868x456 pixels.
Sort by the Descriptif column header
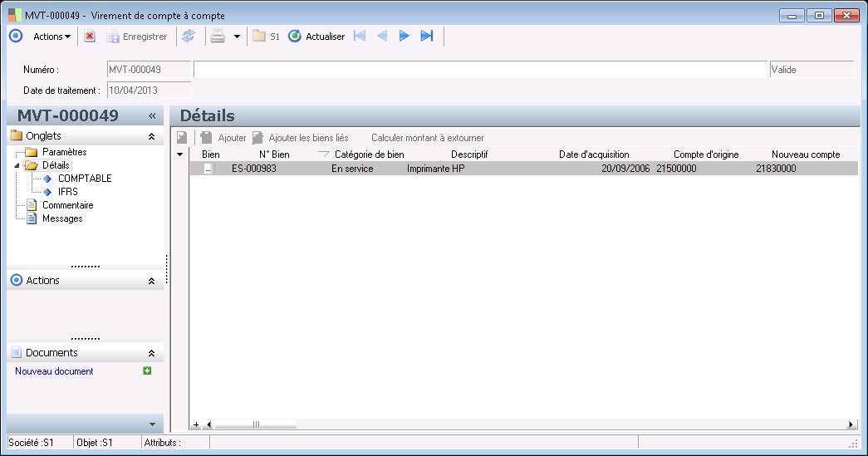(469, 154)
